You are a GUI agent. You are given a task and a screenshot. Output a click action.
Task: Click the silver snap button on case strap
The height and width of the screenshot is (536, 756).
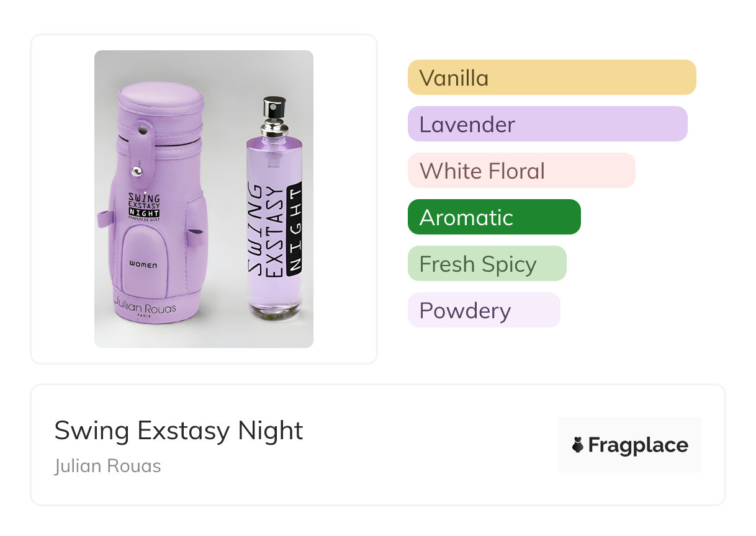click(x=138, y=169)
